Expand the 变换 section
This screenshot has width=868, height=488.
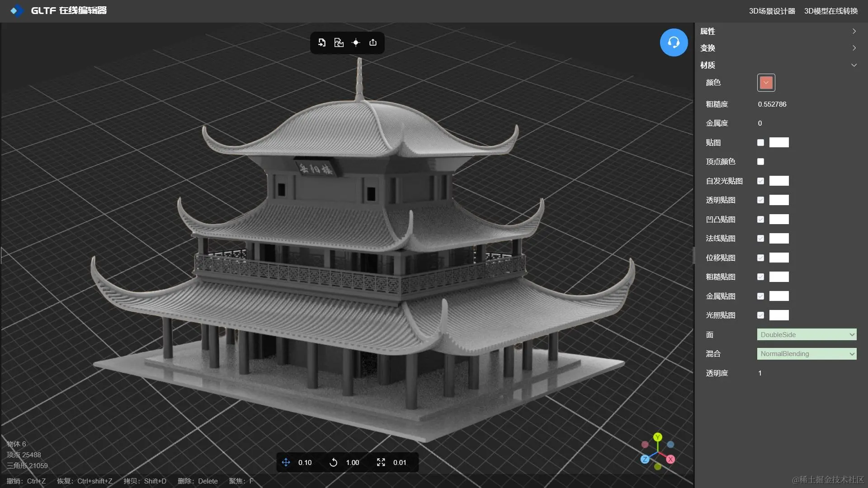tap(778, 48)
